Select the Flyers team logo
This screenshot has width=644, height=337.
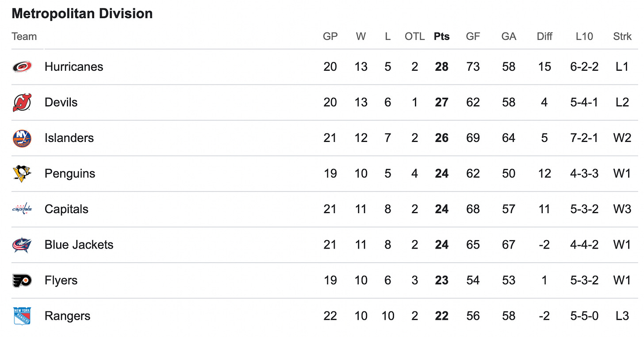(x=22, y=281)
